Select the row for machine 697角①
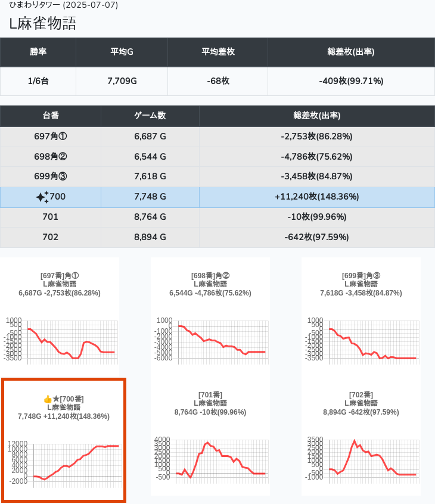This screenshot has height=504, width=435. (x=218, y=136)
